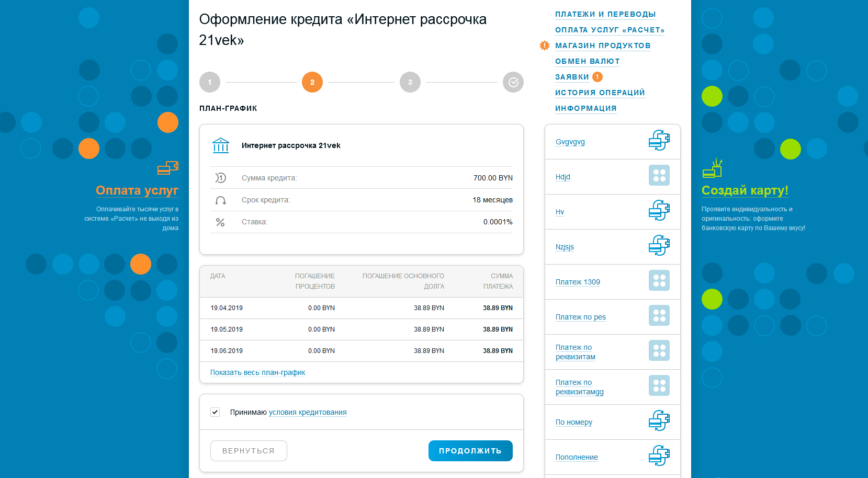Open Магазин продуктов section
Viewport: 868px width, 478px height.
(603, 45)
